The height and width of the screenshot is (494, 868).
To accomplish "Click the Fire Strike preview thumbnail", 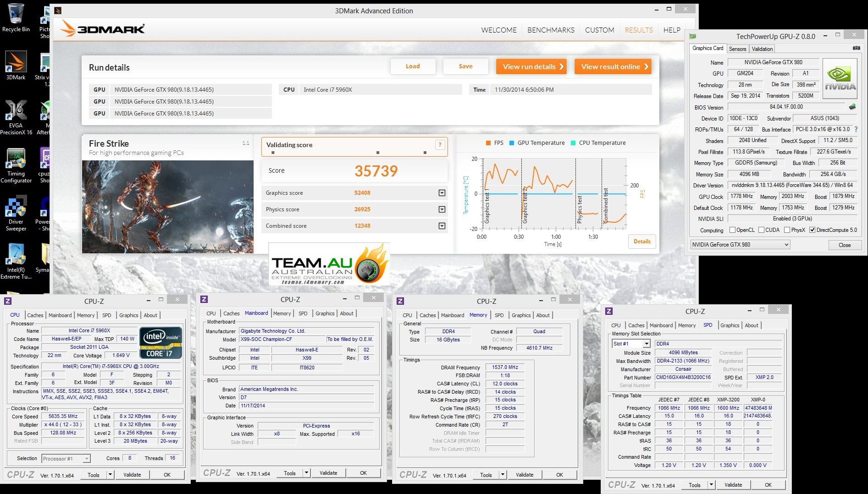I will click(168, 207).
